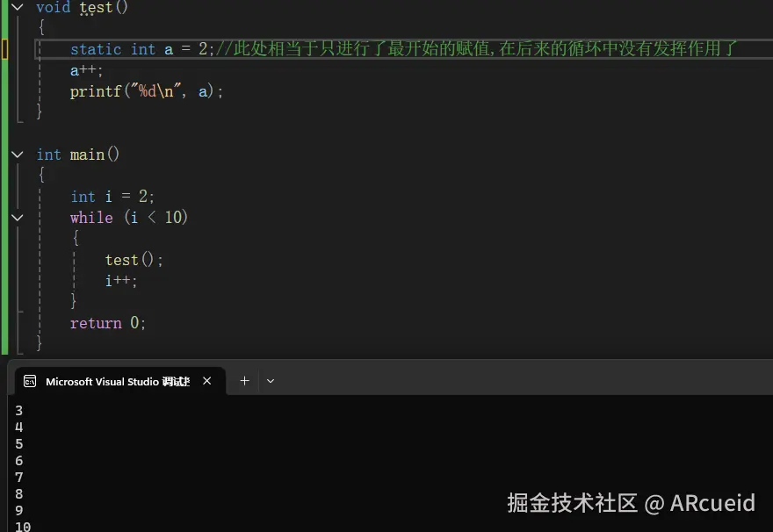
Task: Click the green Chinese comment text
Action: click(x=477, y=49)
